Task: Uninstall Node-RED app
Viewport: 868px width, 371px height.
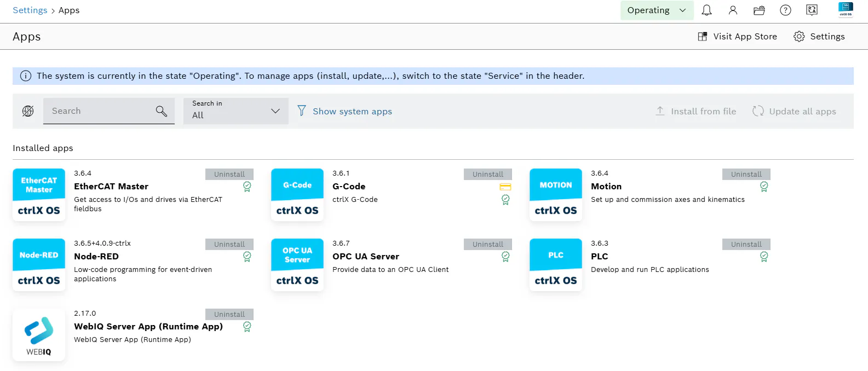Action: coord(229,244)
